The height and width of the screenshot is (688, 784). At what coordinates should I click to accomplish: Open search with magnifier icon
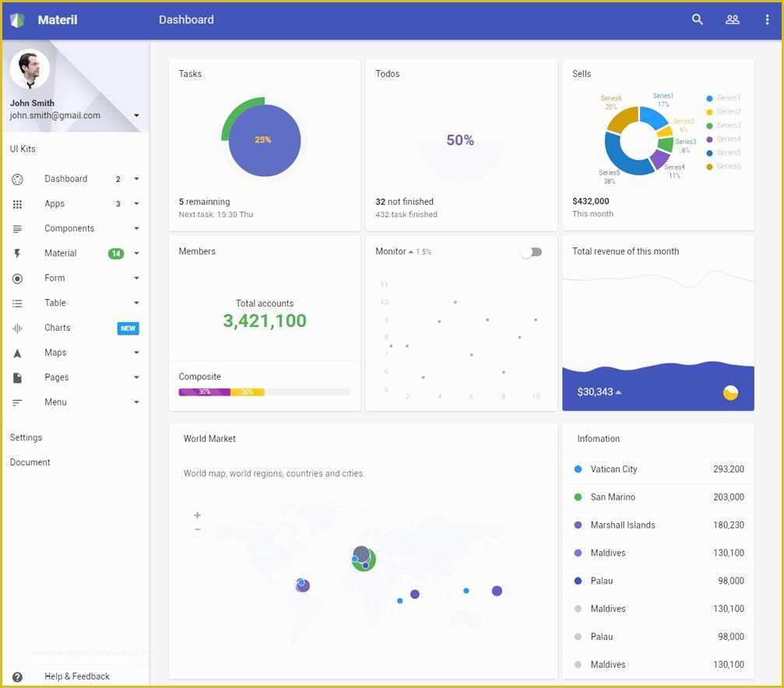(x=697, y=19)
